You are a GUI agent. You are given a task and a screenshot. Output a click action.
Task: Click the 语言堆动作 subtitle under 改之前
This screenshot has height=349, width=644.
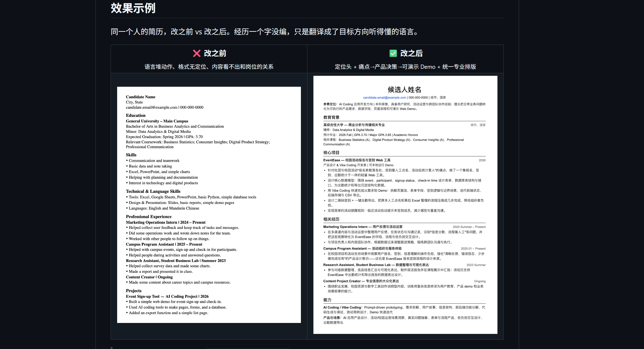tap(209, 67)
